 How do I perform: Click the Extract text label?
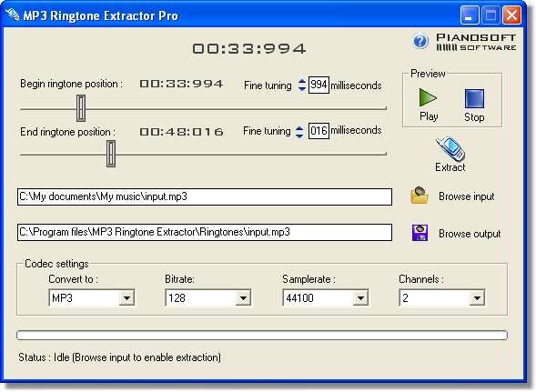coord(450,167)
